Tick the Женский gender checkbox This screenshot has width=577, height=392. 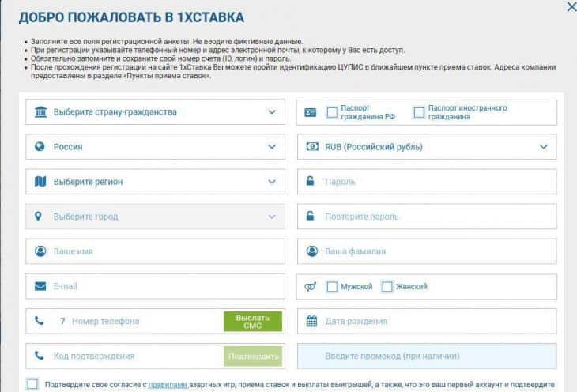387,286
